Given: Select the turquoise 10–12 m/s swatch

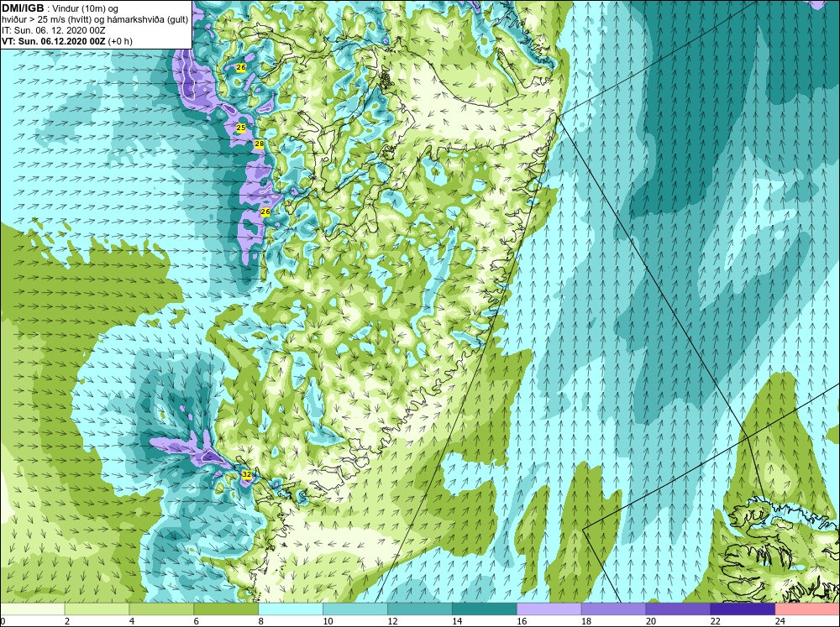Looking at the screenshot, I should point(355,609).
